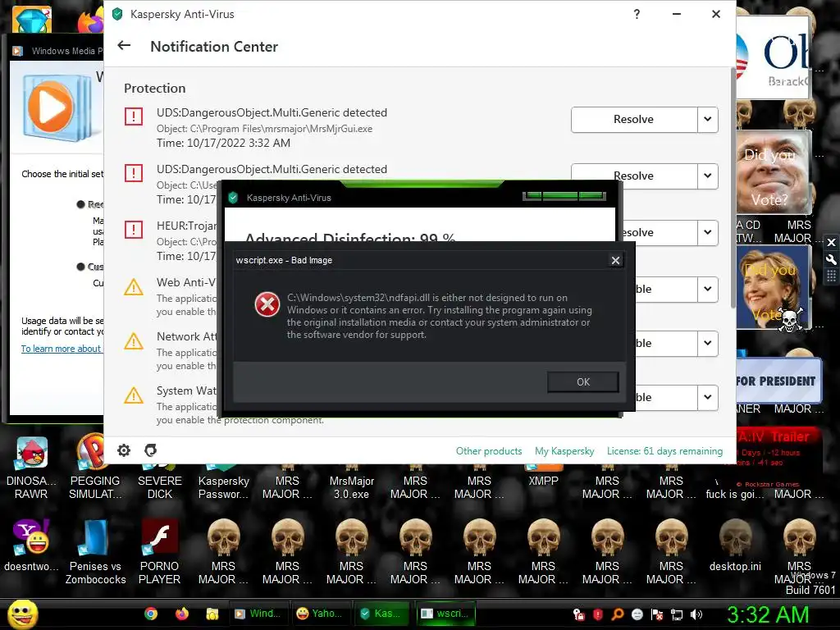Screen dimensions: 840x630
Task: Go back using Notification Center arrow
Action: point(125,46)
